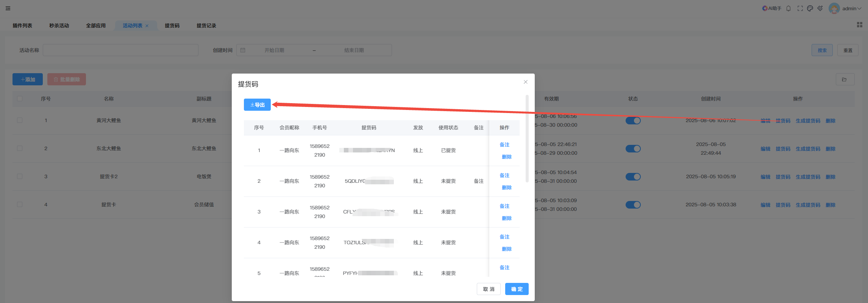Image resolution: width=868 pixels, height=303 pixels.
Task: Click 删除 for 黄河大鲤鱼 row
Action: pyautogui.click(x=831, y=121)
